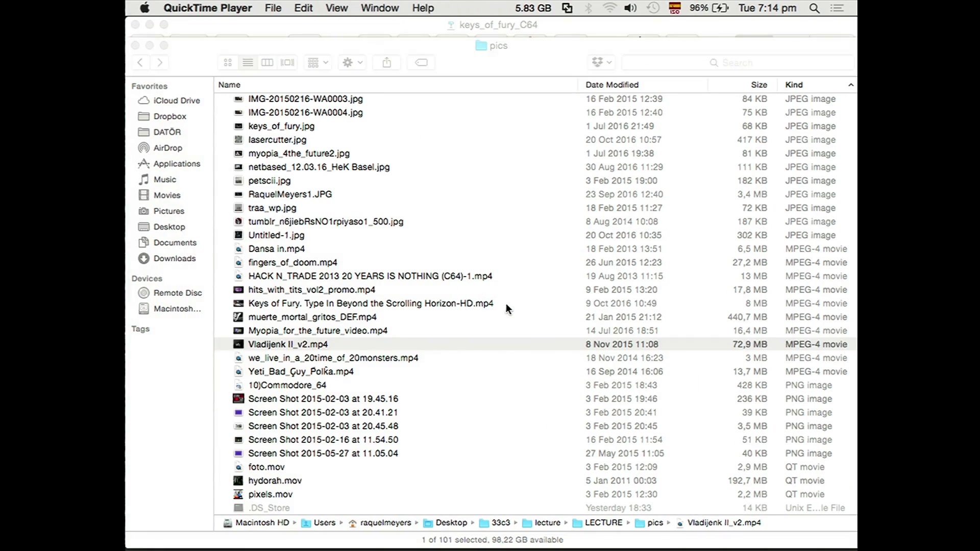The image size is (980, 551).
Task: Open Movies in the sidebar
Action: click(x=159, y=195)
